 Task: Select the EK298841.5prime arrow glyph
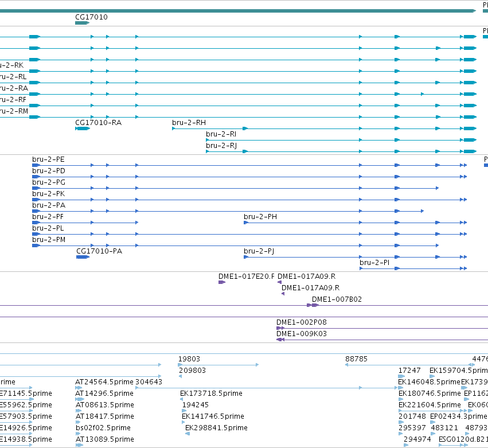click(188, 434)
